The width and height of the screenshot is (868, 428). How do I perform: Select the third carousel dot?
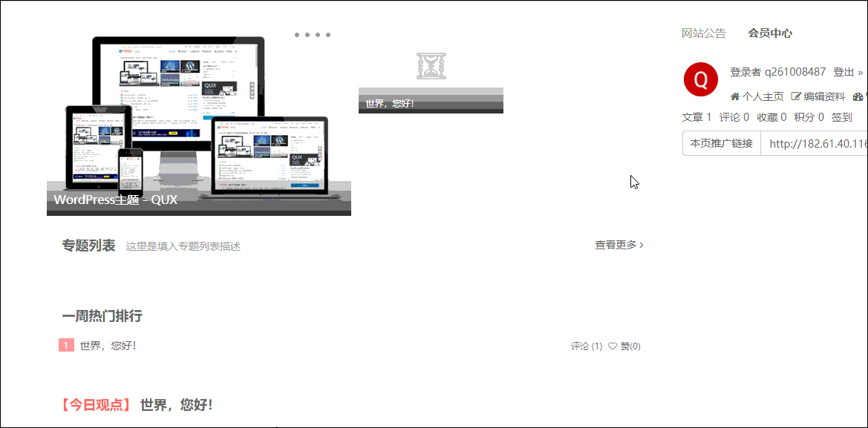(318, 35)
